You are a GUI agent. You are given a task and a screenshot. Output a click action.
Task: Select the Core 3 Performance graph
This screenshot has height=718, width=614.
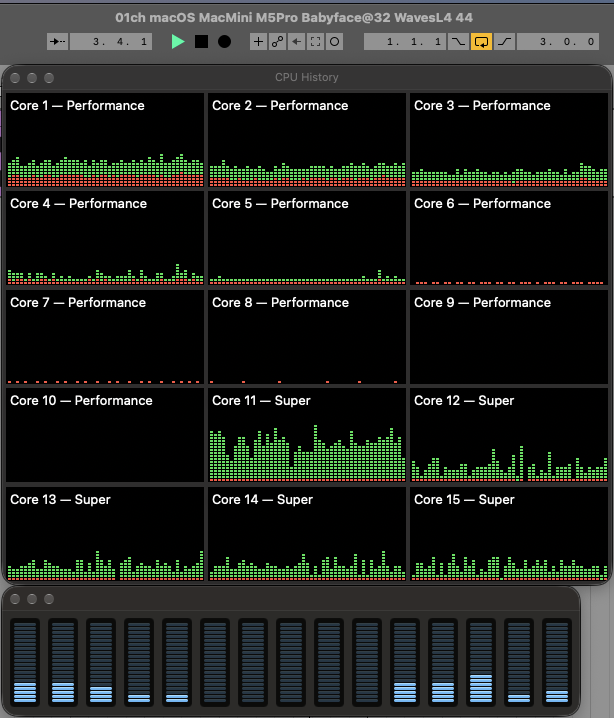point(509,140)
